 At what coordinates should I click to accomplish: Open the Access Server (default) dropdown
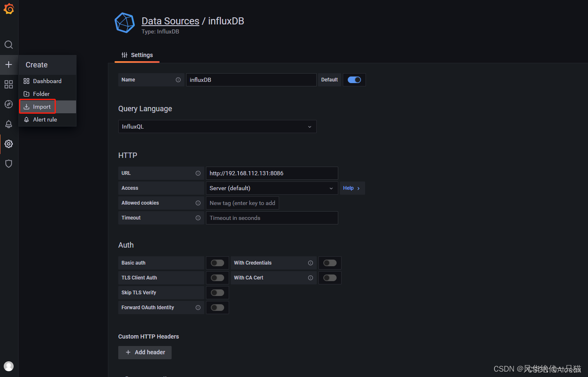[x=272, y=188]
